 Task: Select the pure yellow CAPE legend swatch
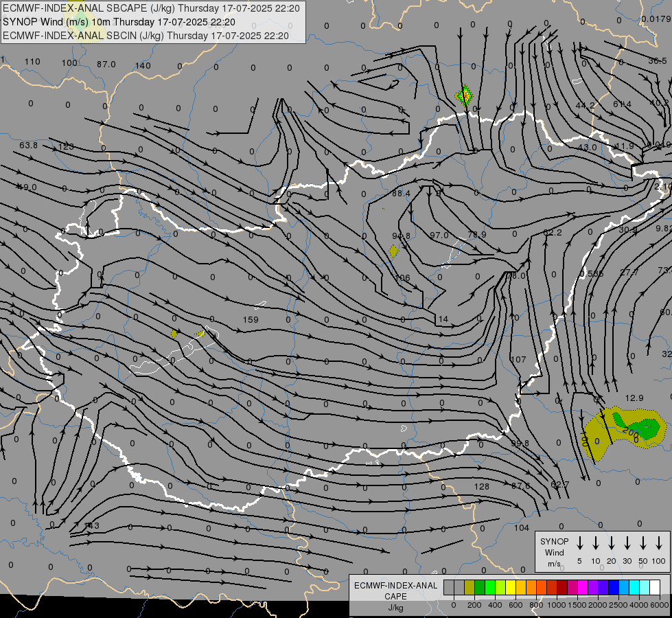(511, 588)
